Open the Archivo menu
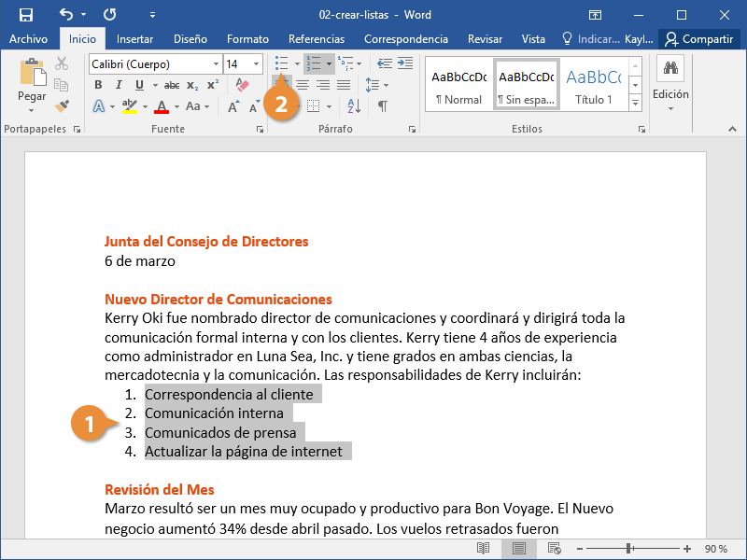Image resolution: width=747 pixels, height=560 pixels. click(x=28, y=39)
